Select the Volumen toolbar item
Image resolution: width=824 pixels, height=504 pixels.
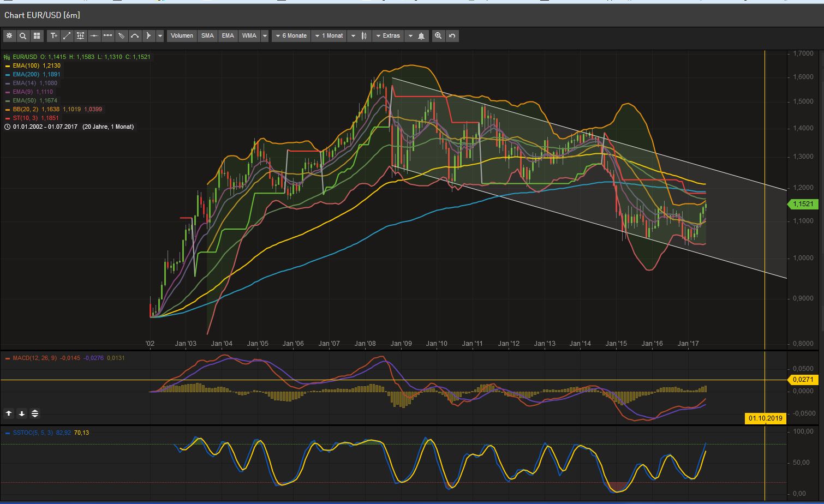[x=181, y=35]
